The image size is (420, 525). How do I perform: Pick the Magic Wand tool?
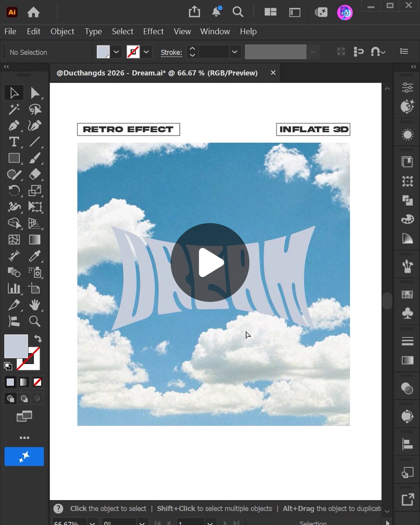(14, 109)
